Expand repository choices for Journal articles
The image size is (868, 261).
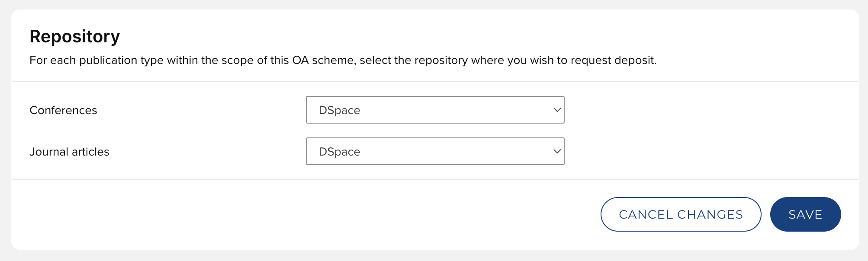coord(434,151)
